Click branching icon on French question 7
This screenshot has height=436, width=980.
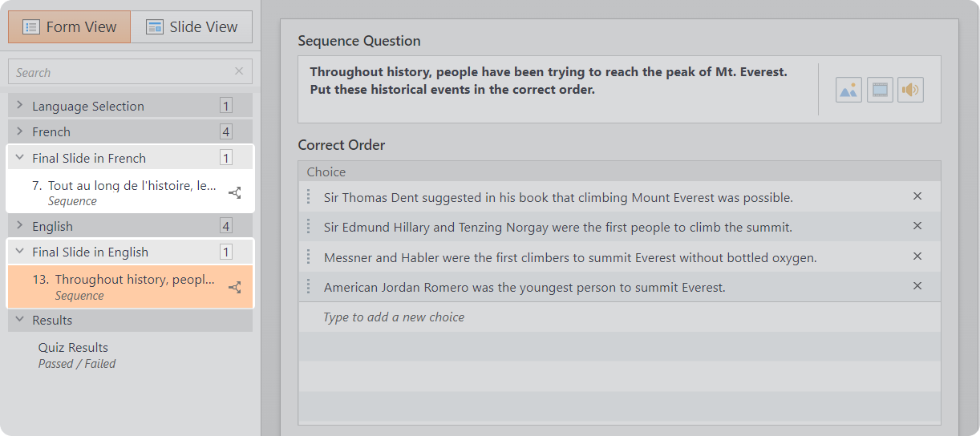tap(235, 192)
